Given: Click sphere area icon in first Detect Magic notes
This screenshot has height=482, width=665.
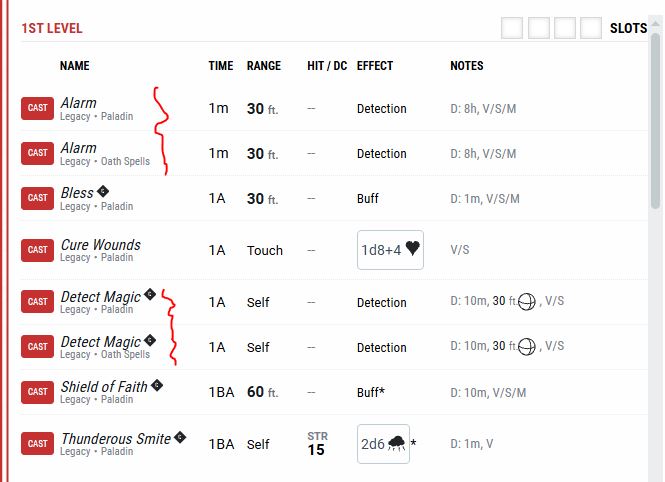Looking at the screenshot, I should pos(527,302).
